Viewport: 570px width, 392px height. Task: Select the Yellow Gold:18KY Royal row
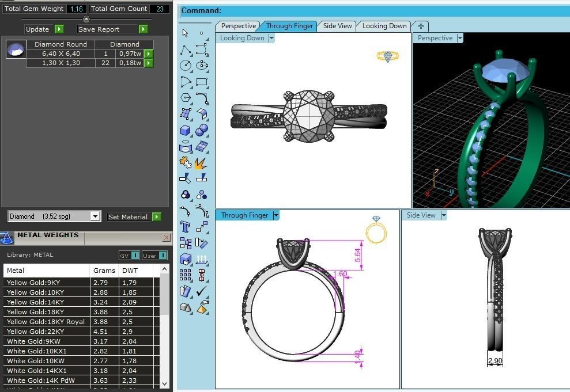(x=81, y=322)
